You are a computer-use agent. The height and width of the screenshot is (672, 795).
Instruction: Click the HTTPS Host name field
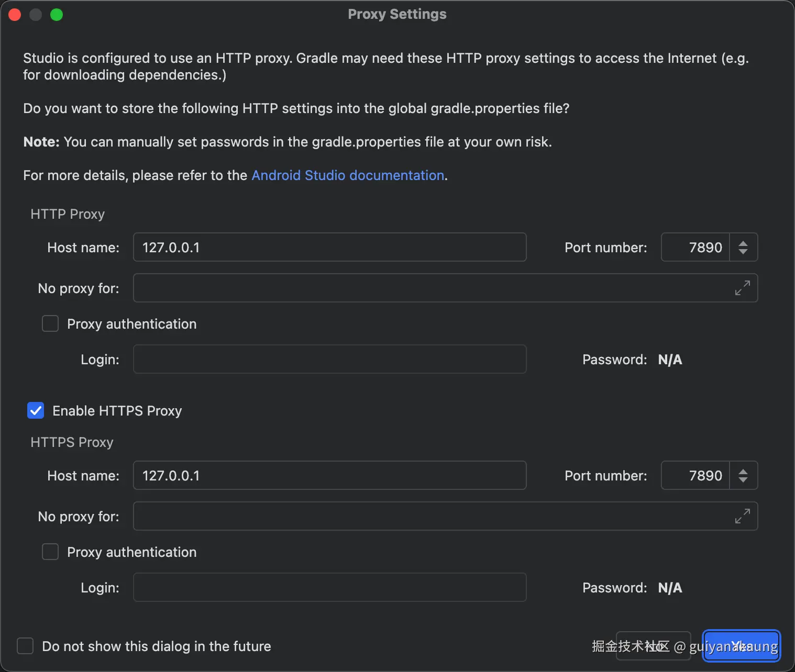click(x=329, y=475)
